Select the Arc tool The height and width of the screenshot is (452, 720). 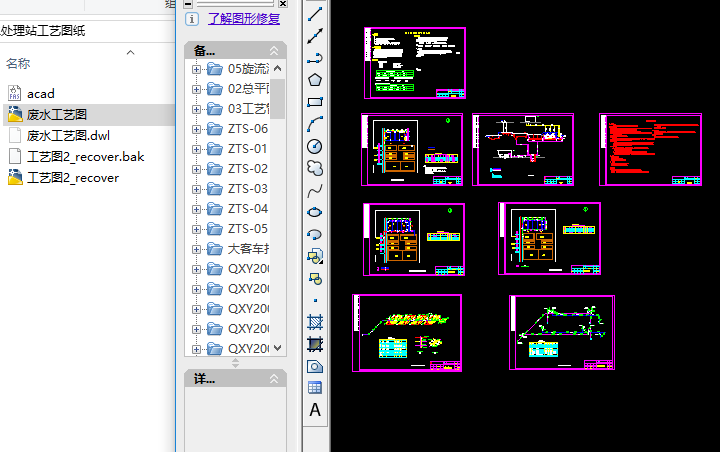click(315, 124)
